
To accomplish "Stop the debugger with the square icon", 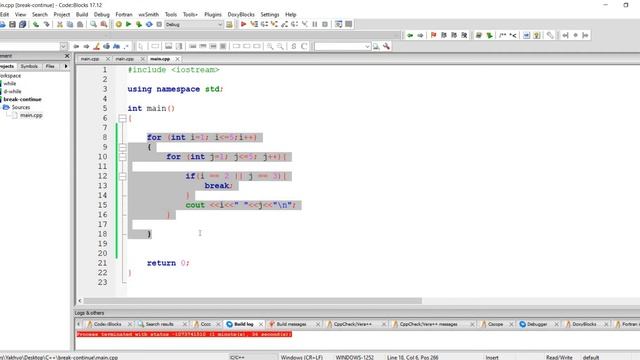I will 325,24.
